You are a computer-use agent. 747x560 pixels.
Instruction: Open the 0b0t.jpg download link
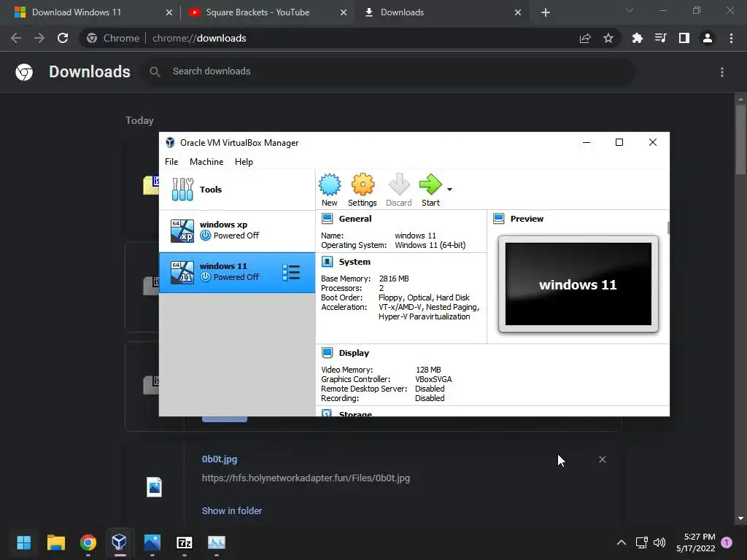[x=220, y=459]
